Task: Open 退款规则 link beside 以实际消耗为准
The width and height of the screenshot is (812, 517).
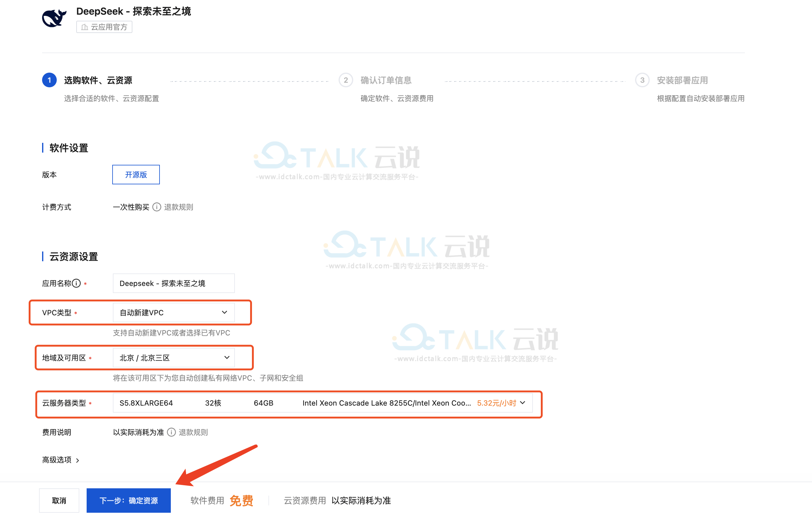Action: (193, 432)
